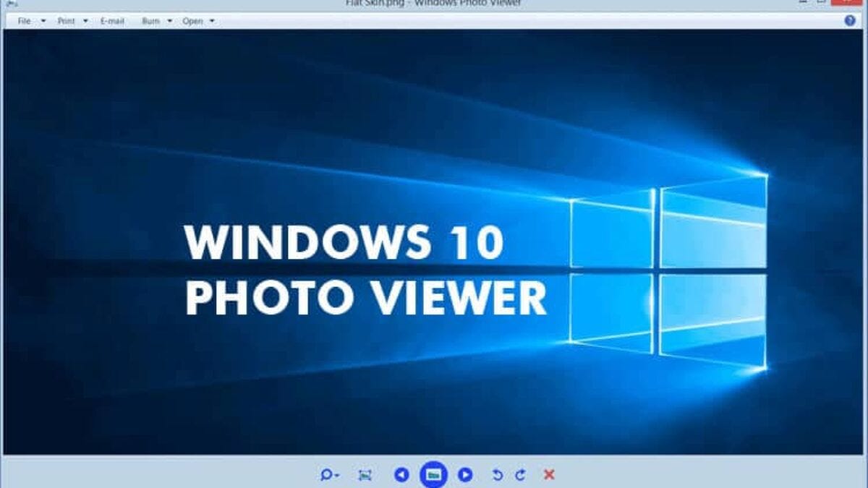The height and width of the screenshot is (488, 868).
Task: Open the Open with dropdown
Action: click(210, 20)
